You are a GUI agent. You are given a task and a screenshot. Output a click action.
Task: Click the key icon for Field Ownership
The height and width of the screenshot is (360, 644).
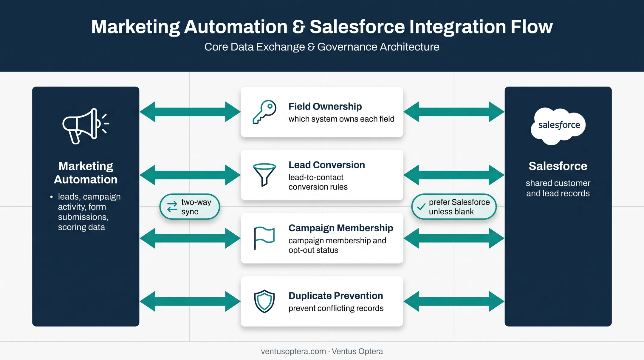[264, 112]
